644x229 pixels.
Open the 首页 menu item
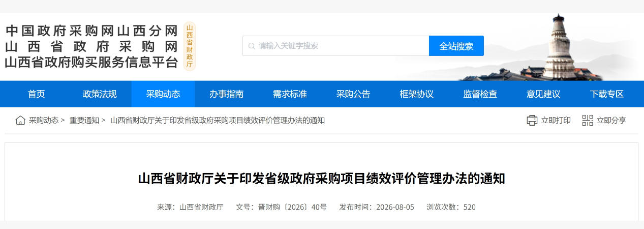click(36, 94)
